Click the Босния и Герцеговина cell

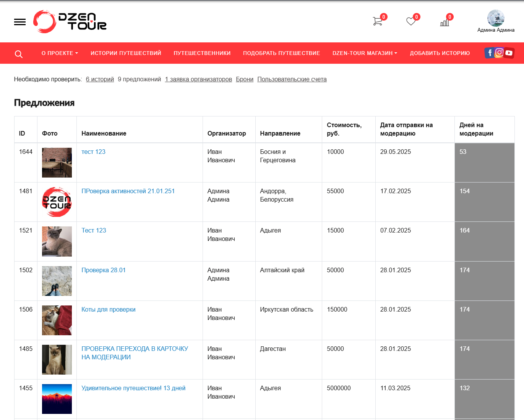289,163
